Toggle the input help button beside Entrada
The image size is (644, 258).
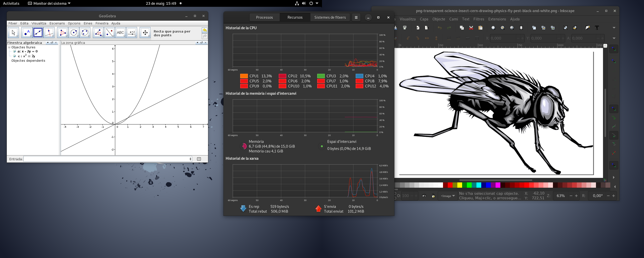199,159
